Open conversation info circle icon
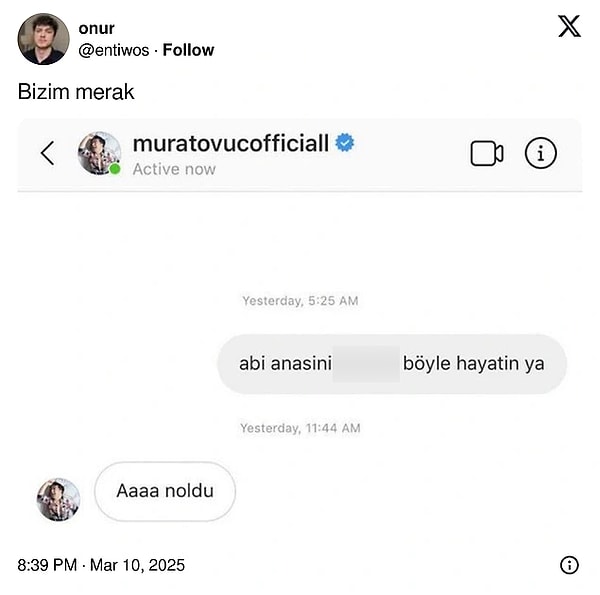 coord(540,153)
